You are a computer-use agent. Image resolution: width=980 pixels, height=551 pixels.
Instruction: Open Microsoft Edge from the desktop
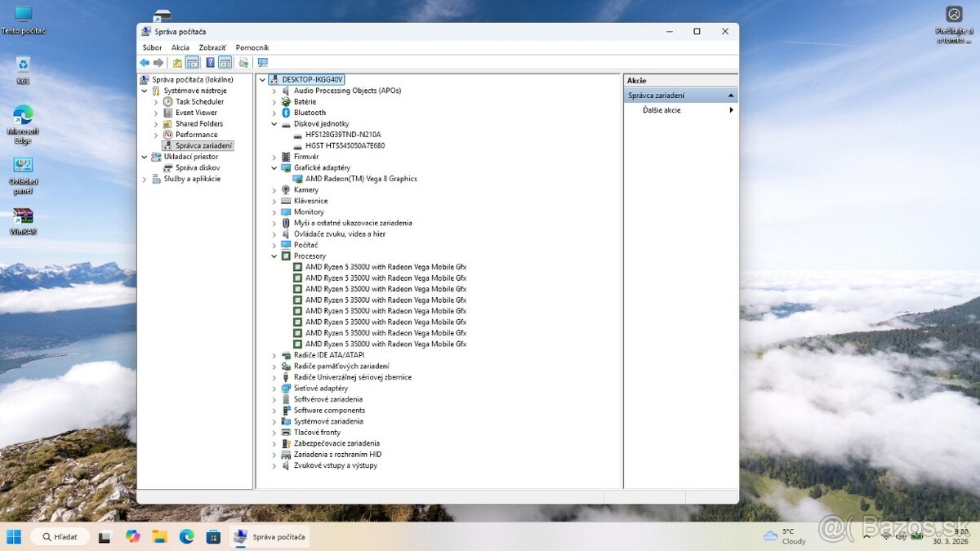point(22,114)
